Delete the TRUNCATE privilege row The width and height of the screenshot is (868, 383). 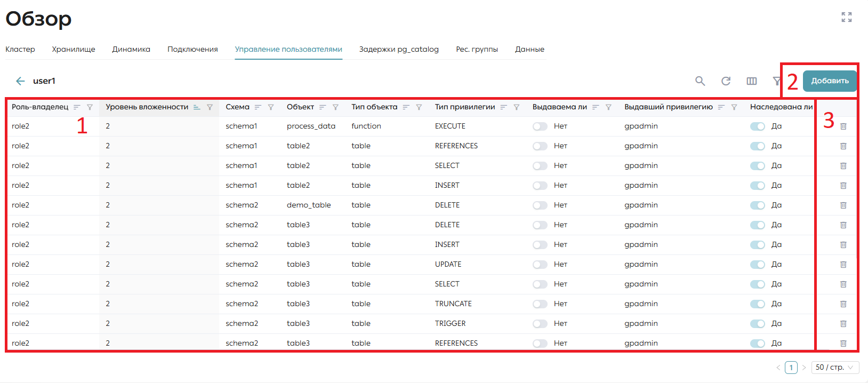(843, 304)
